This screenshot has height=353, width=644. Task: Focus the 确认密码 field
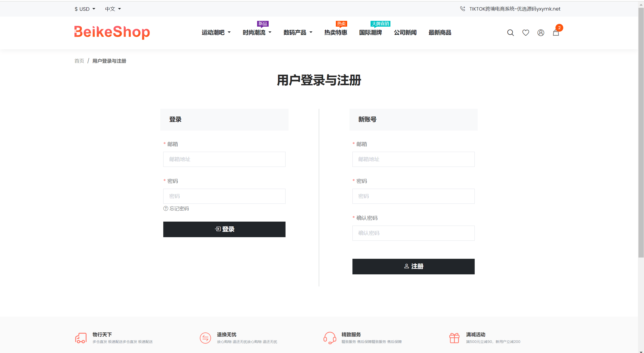pos(413,233)
